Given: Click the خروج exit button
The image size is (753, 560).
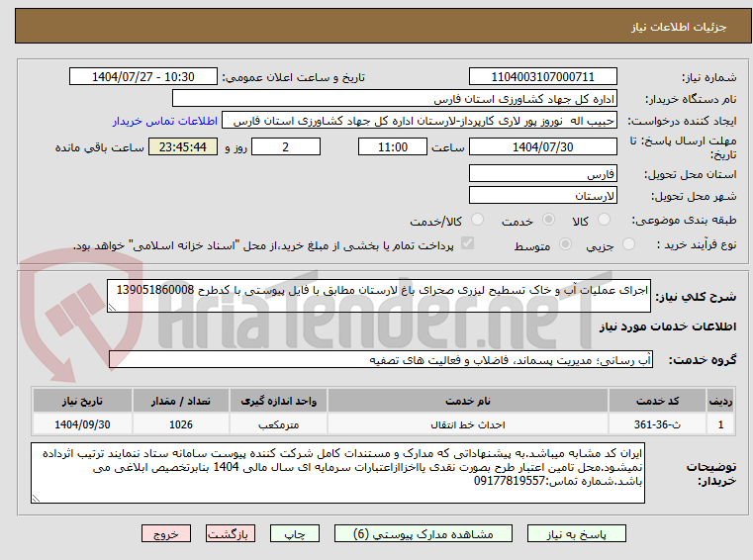Looking at the screenshot, I should 166,534.
